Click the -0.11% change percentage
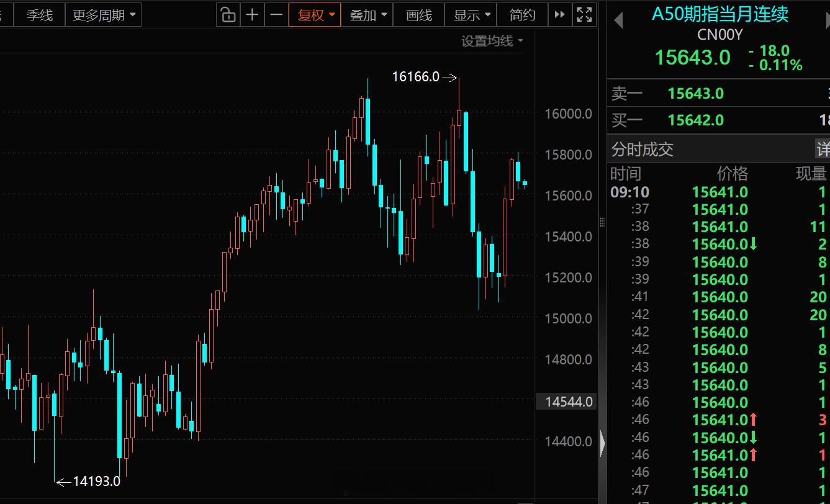Screen dimensions: 830x504 [776, 65]
